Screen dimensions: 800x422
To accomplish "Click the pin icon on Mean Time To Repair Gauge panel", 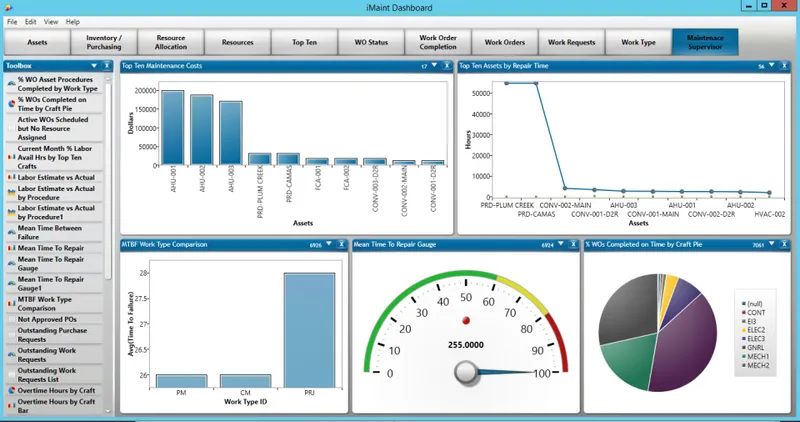I will point(573,245).
